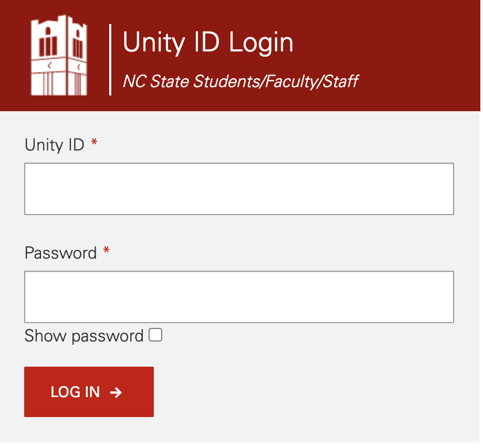
Task: Click the belltower tower graphic in header
Action: coord(59,55)
